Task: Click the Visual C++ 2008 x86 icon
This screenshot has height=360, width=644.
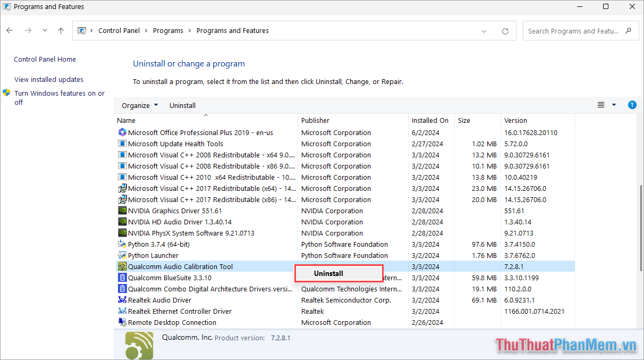Action: pyautogui.click(x=122, y=166)
